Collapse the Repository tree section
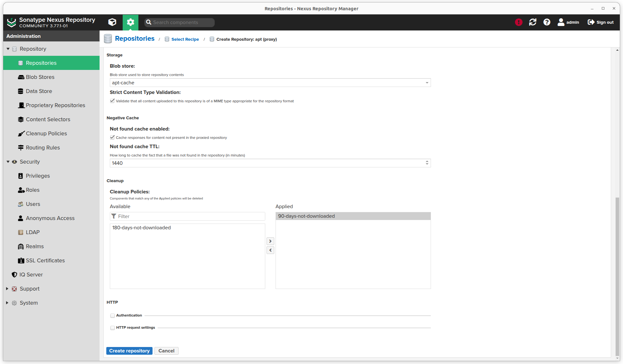The width and height of the screenshot is (623, 364). pos(8,49)
